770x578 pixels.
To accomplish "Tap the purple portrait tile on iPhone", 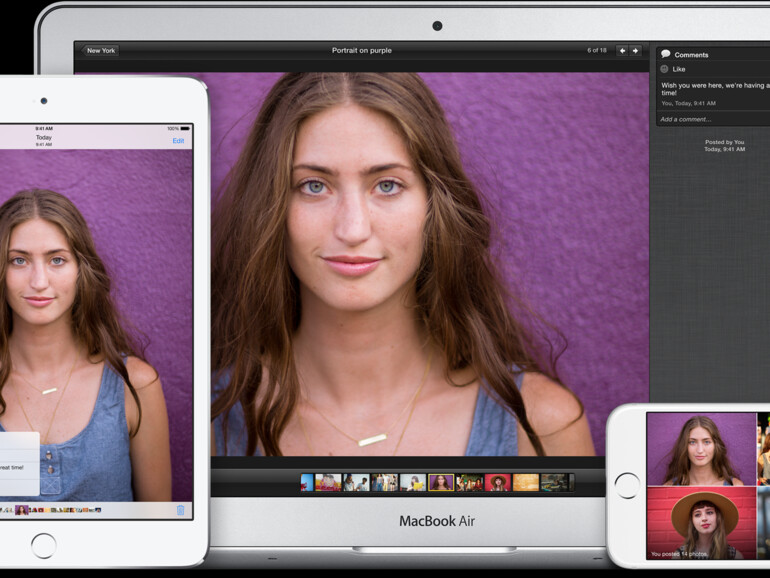I will [x=701, y=449].
